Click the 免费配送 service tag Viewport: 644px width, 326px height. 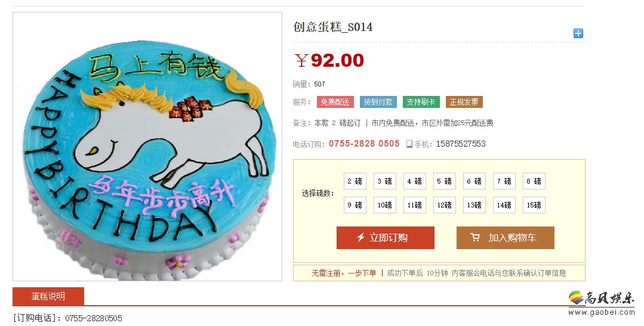[335, 102]
